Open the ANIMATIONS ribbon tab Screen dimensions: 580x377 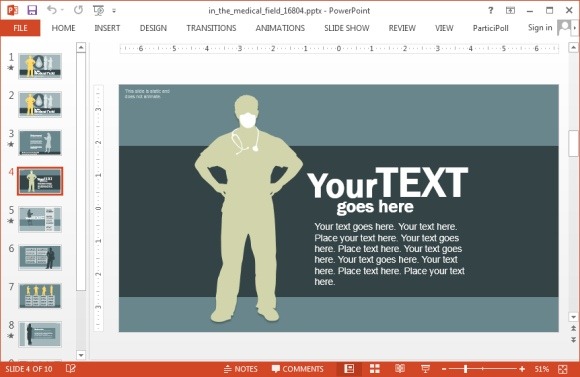[280, 28]
